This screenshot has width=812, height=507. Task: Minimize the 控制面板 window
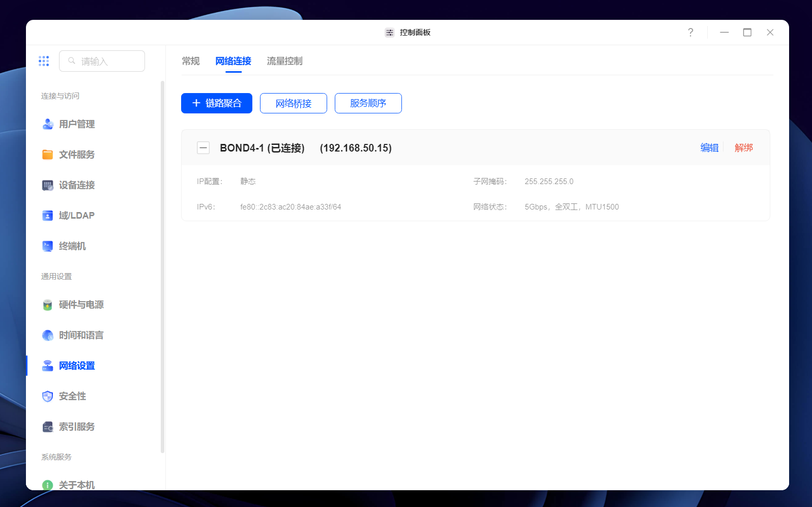(724, 33)
